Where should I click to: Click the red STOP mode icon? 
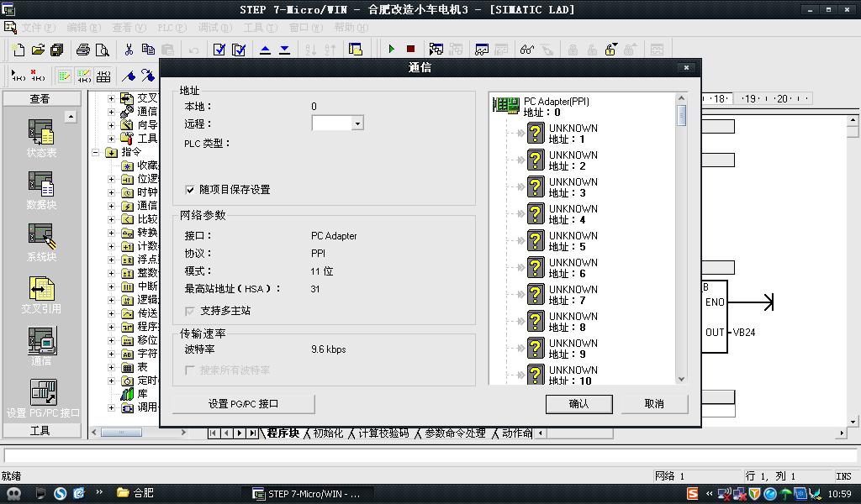click(x=410, y=50)
